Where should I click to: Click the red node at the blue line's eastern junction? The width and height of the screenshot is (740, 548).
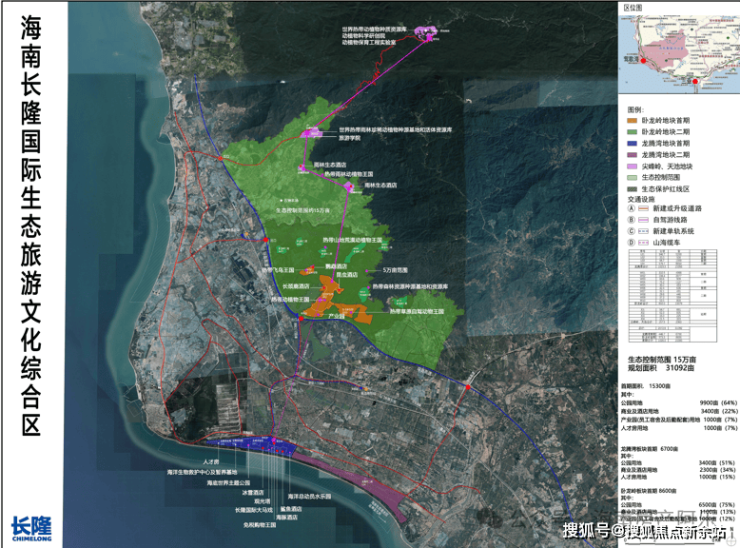(x=468, y=387)
